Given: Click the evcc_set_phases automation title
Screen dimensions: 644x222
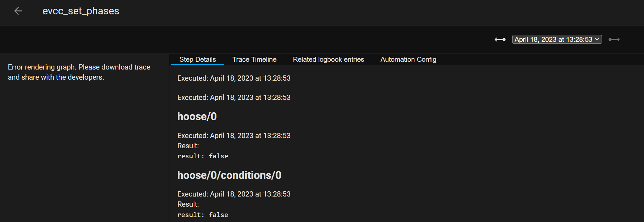Looking at the screenshot, I should click(x=81, y=11).
